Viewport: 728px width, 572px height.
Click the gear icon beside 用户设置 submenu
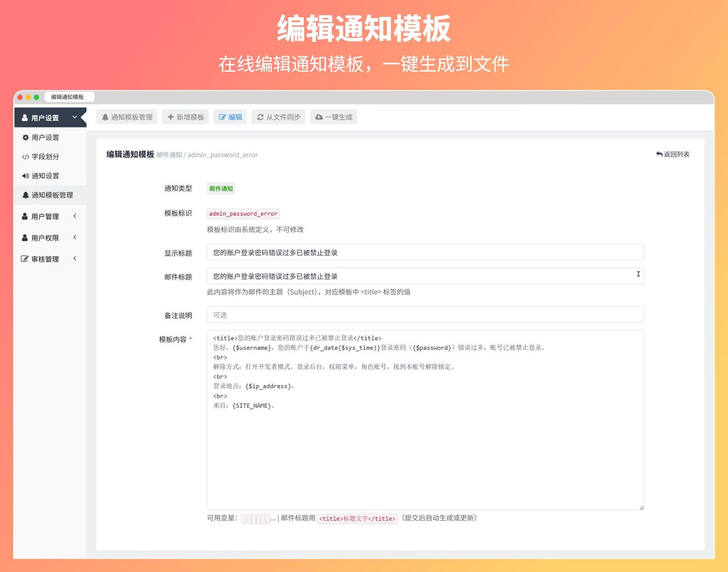pyautogui.click(x=26, y=137)
